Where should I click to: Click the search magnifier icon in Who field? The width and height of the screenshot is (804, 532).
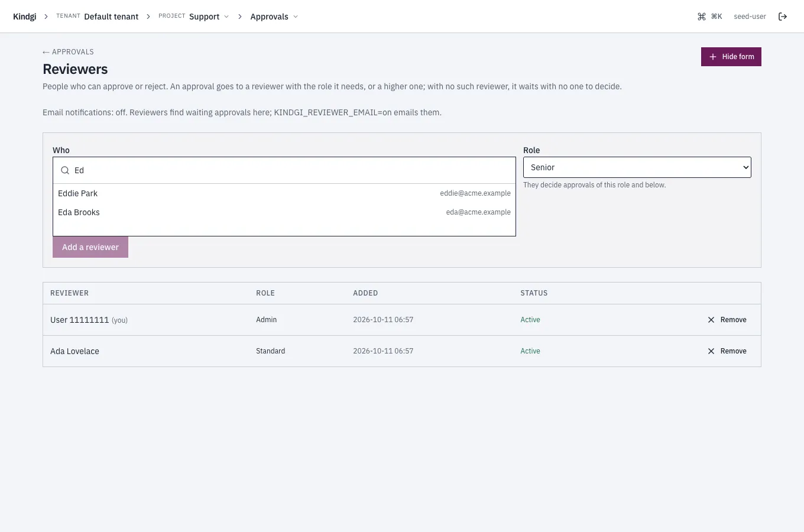[x=65, y=170]
